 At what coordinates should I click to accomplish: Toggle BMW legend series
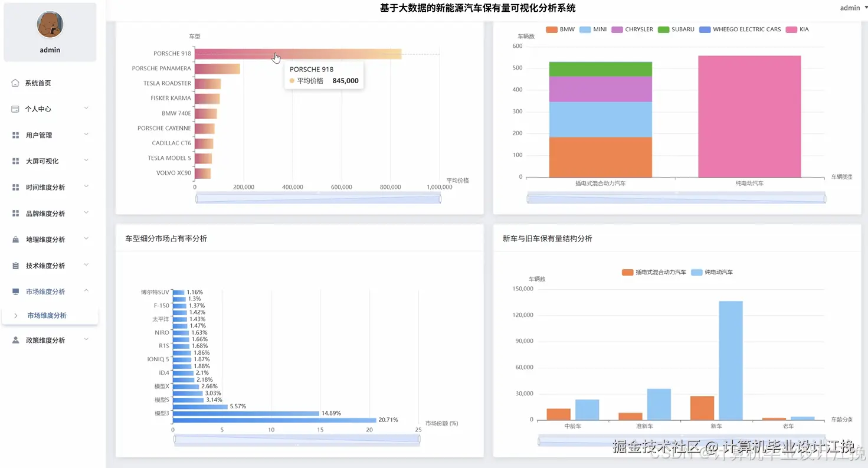(561, 30)
